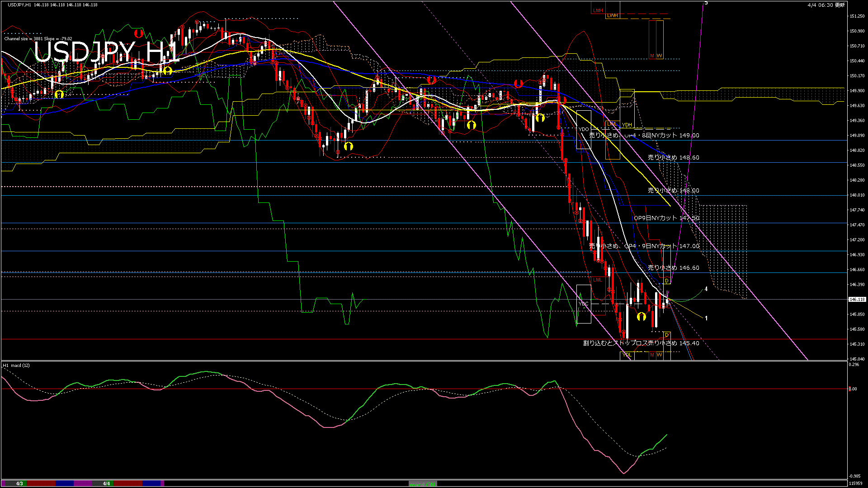Viewport: 868px width, 488px height.
Task: Select the YDO marker box
Action: 584,129
